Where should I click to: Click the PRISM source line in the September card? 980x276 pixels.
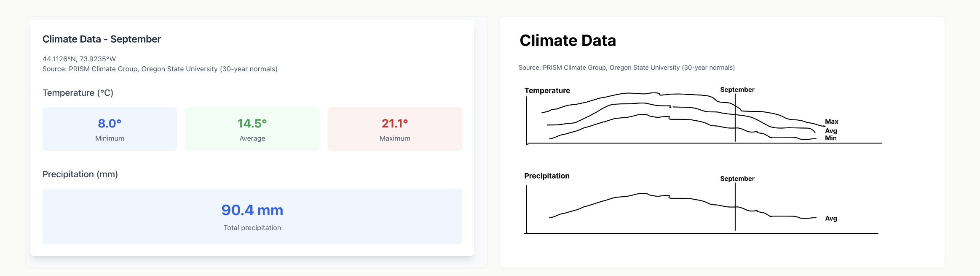pyautogui.click(x=160, y=69)
